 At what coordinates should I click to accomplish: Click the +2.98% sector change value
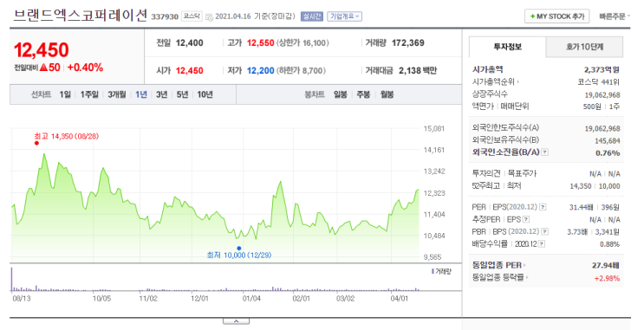[x=607, y=278]
